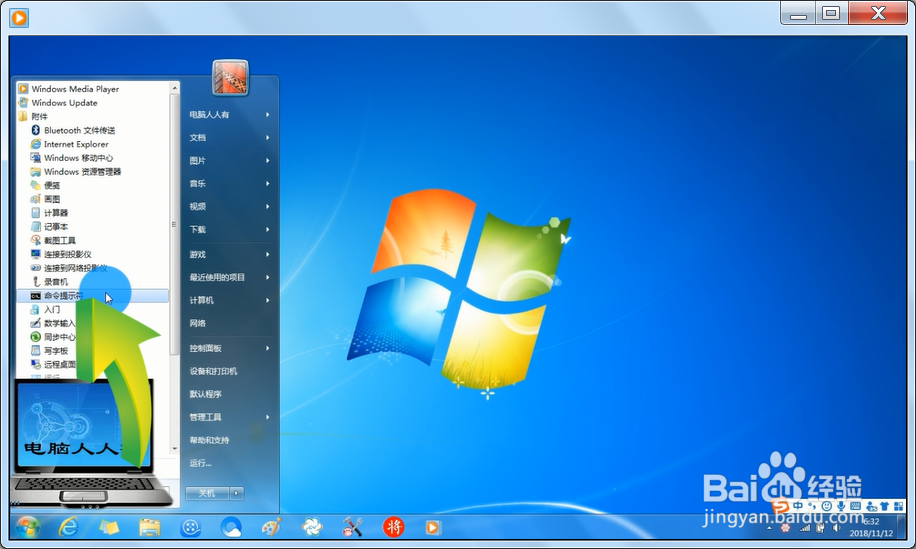Open the white pinwheel taskbar app
The height and width of the screenshot is (549, 916).
[312, 527]
